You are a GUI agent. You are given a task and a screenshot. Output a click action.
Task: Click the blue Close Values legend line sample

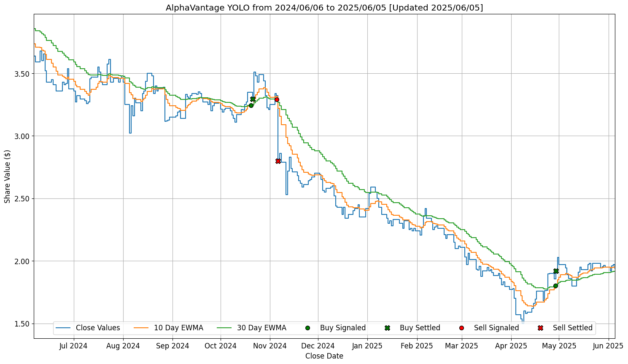click(x=63, y=328)
